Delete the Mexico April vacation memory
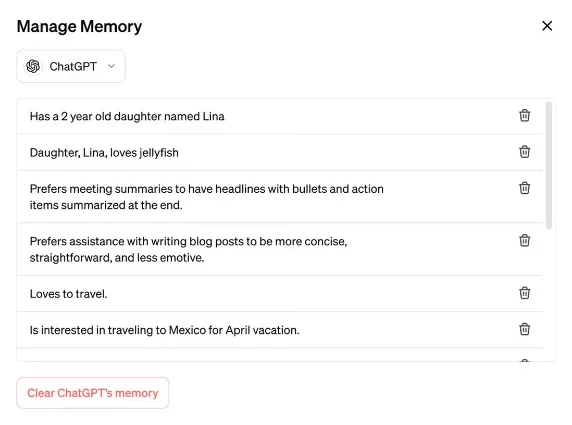This screenshot has width=572, height=425. tap(524, 329)
